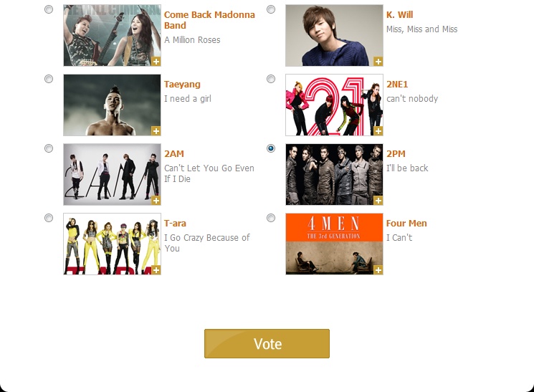534x392 pixels.
Task: Click the plus icon on 2PM photo
Action: pos(378,201)
